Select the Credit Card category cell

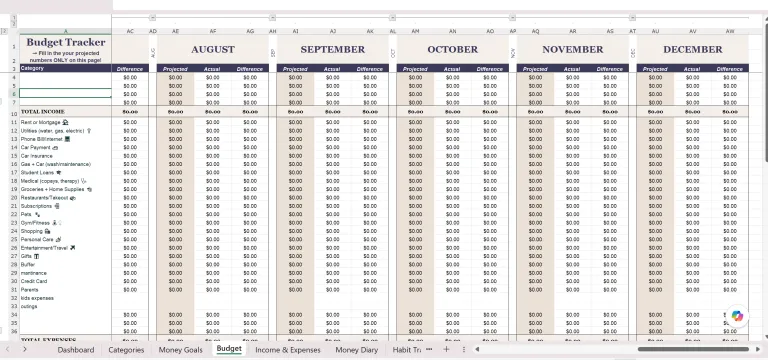pos(65,281)
